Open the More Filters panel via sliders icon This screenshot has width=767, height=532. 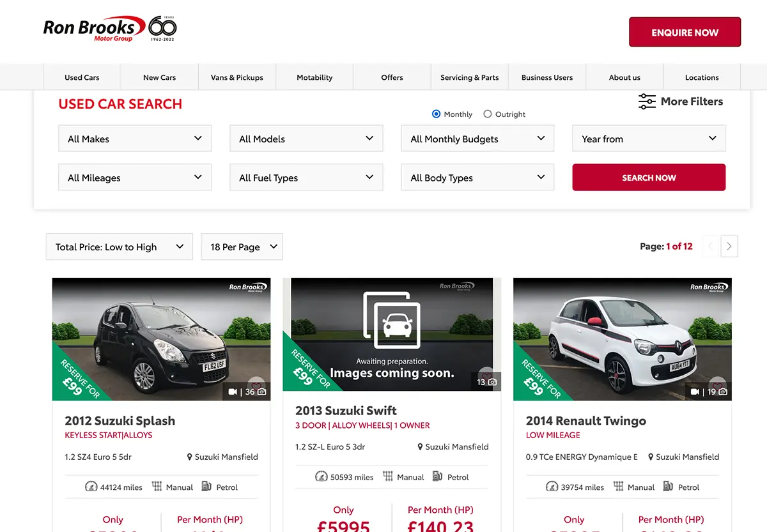click(647, 101)
